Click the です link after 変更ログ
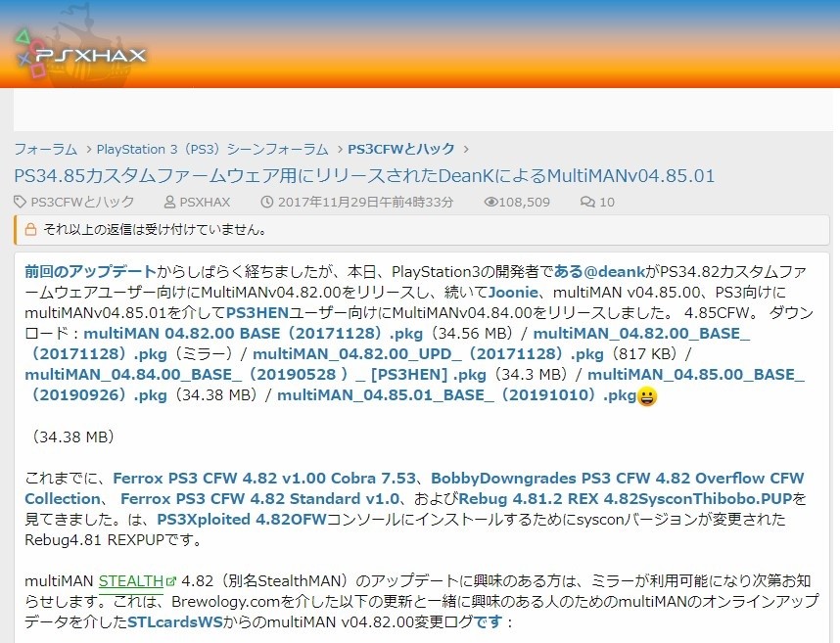This screenshot has width=840, height=643. pyautogui.click(x=488, y=622)
